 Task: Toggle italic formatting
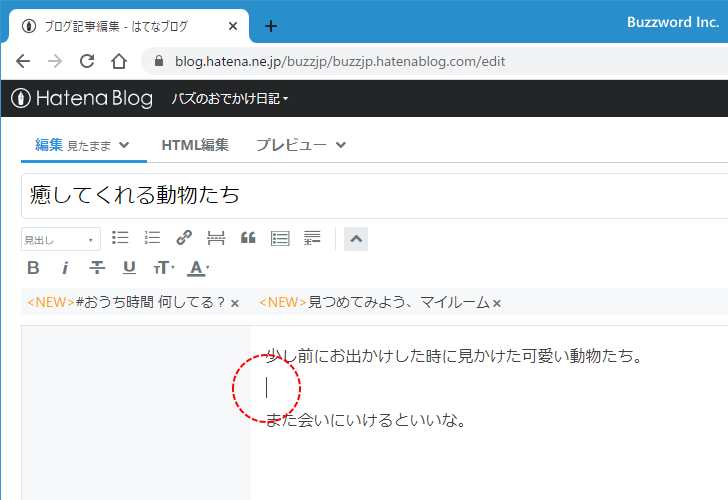(65, 268)
